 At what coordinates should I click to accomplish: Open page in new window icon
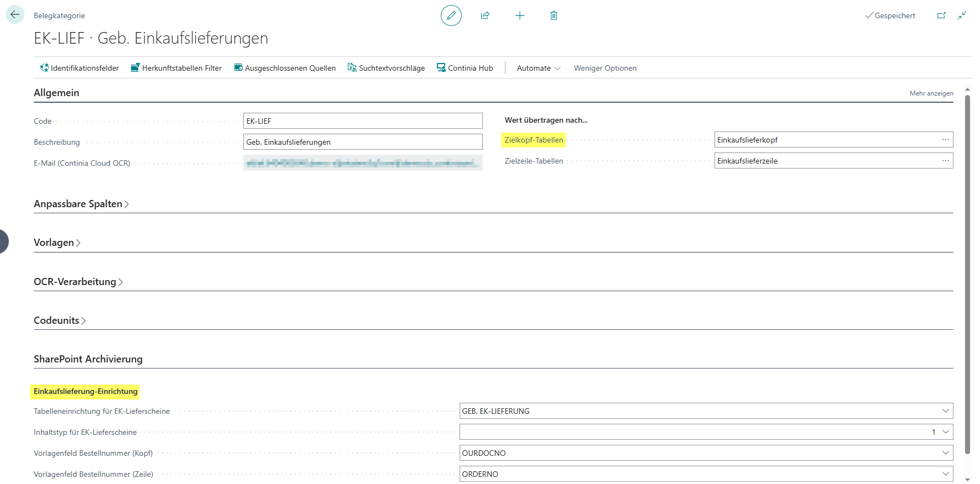pyautogui.click(x=941, y=15)
